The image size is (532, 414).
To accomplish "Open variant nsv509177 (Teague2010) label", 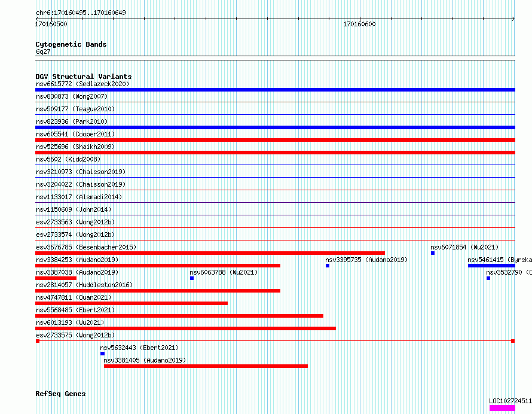I will 75,109.
